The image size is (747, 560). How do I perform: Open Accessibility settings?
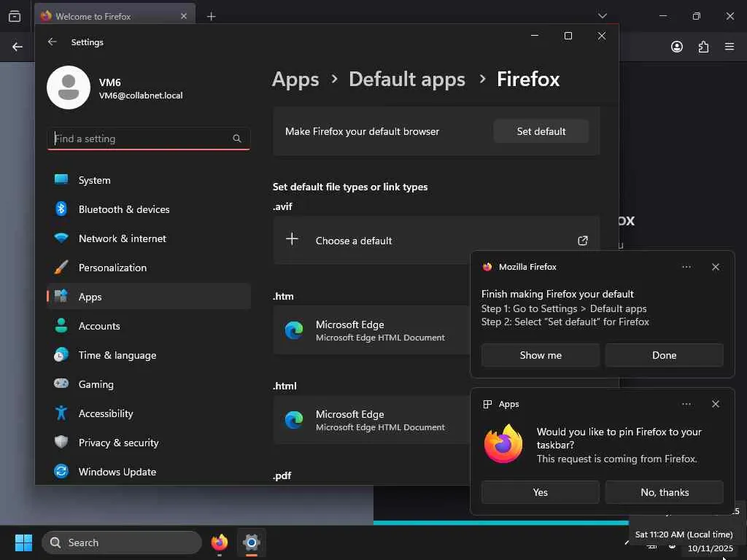click(x=149, y=413)
